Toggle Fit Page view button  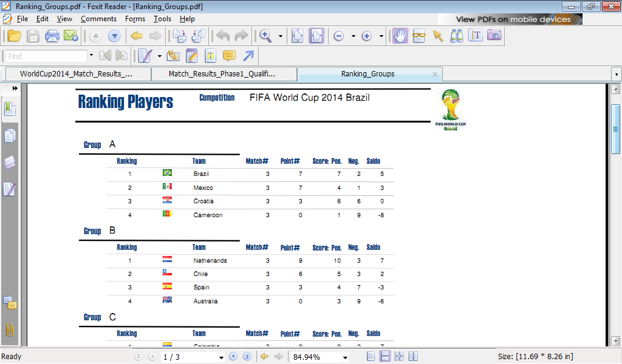click(297, 36)
